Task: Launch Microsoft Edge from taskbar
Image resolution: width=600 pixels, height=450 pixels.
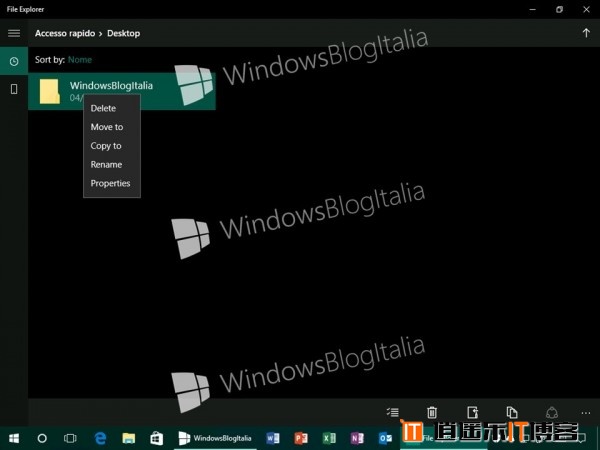Action: pos(100,438)
